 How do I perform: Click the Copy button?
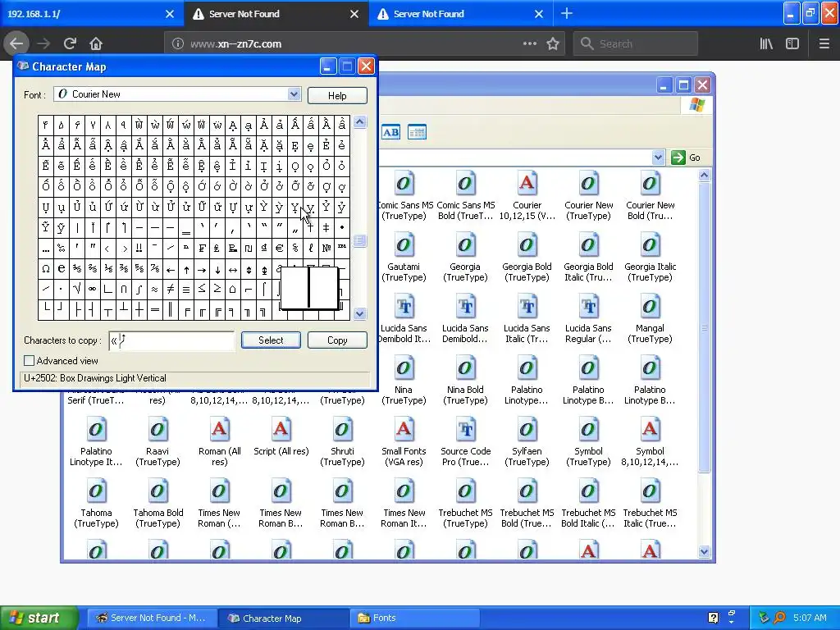tap(337, 340)
